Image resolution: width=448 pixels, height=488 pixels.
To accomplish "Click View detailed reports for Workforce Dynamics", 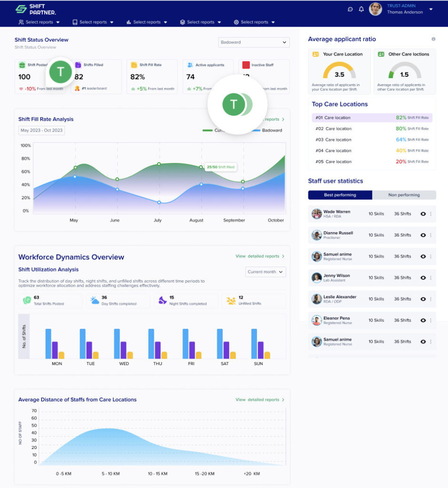I will tap(259, 256).
